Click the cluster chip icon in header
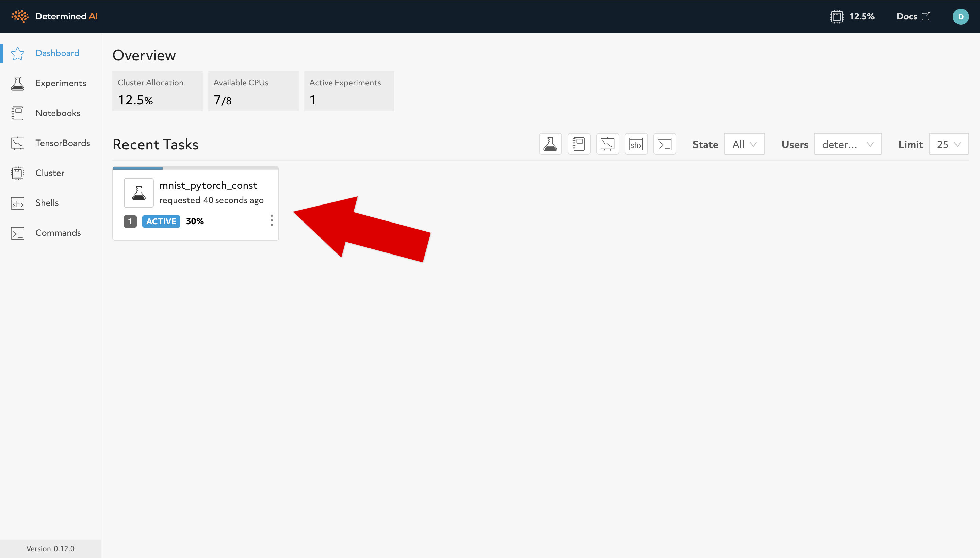 837,16
